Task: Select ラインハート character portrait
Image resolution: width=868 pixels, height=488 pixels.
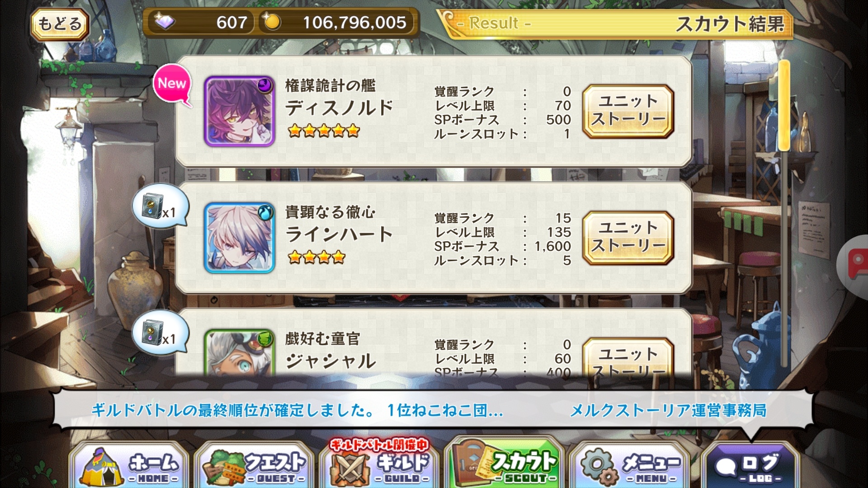Action: click(239, 238)
